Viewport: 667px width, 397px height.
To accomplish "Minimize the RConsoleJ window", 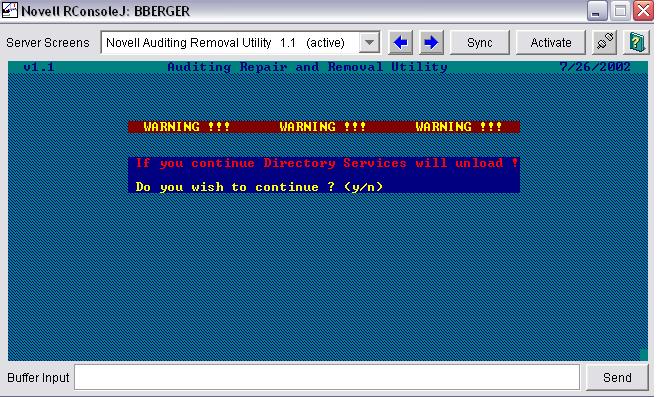I will click(597, 11).
